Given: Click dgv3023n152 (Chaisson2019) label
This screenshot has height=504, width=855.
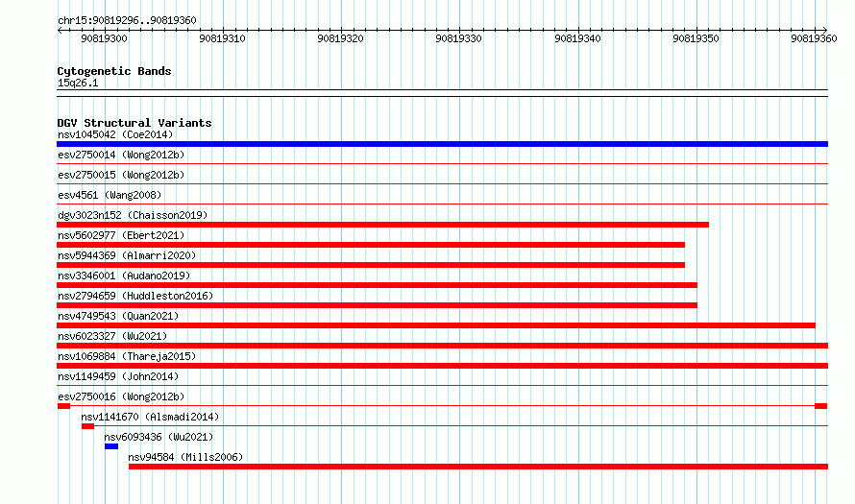Looking at the screenshot, I should [133, 215].
